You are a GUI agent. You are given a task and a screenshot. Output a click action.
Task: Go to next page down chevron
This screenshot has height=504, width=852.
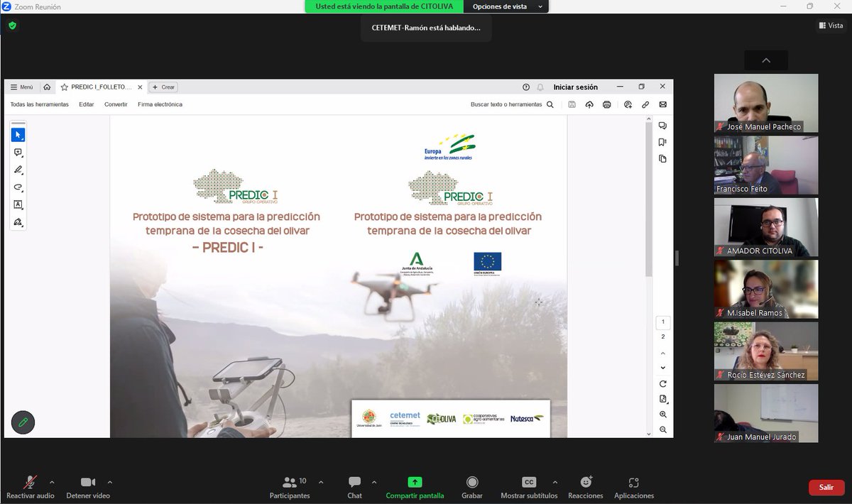(x=663, y=368)
